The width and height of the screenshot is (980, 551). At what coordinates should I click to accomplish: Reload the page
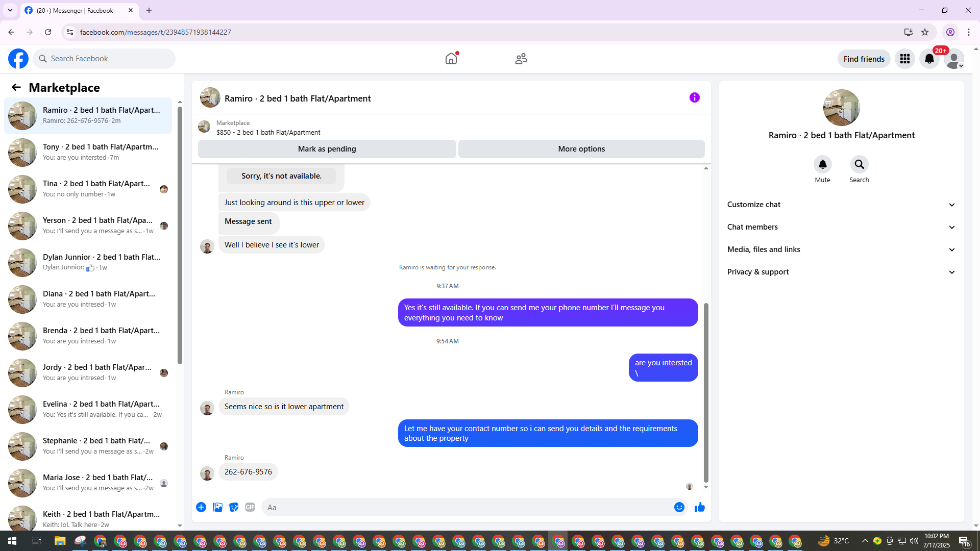(48, 32)
